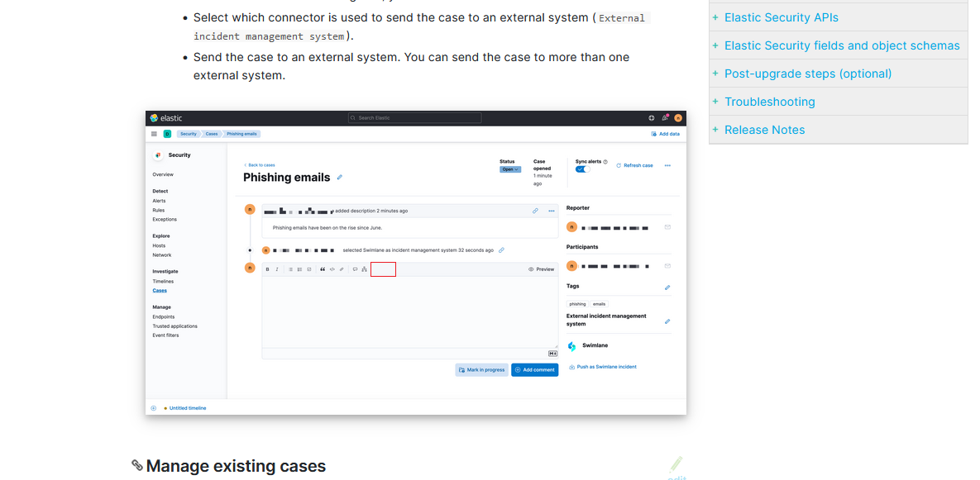
Task: Click the pencil to edit case title
Action: pos(340,178)
